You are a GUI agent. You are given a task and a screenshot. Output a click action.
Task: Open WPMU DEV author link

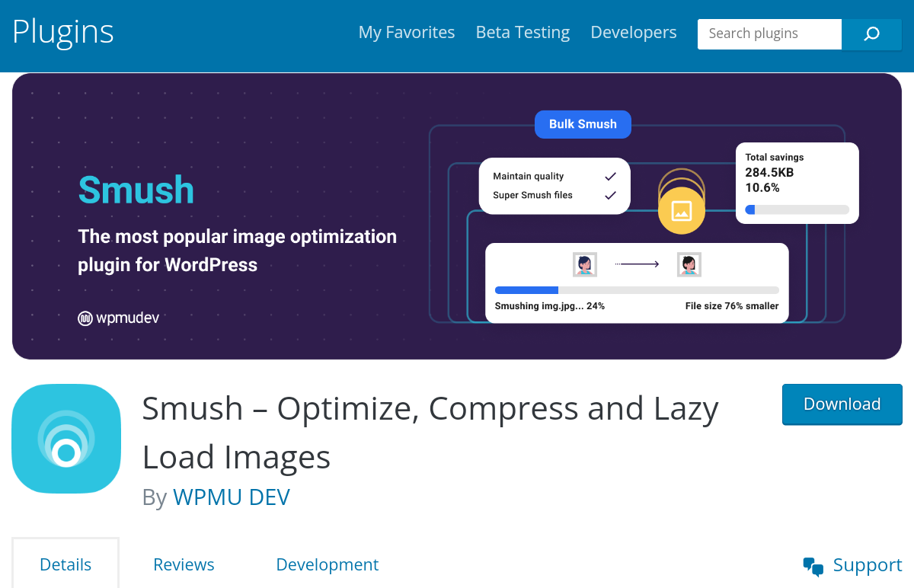[x=232, y=497]
